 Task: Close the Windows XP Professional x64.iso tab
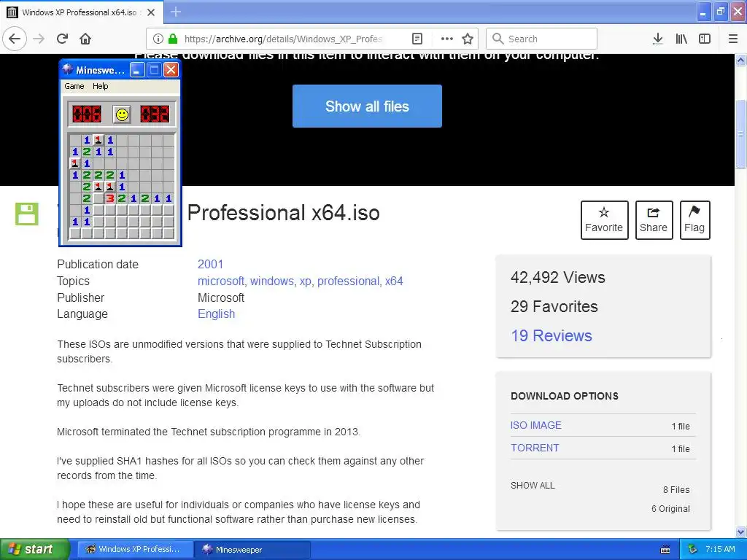click(x=151, y=12)
